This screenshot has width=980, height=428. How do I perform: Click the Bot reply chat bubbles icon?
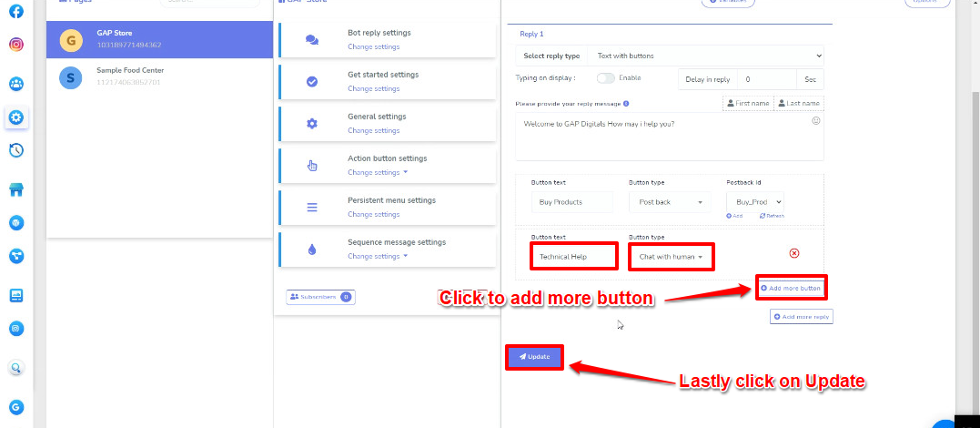coord(312,40)
